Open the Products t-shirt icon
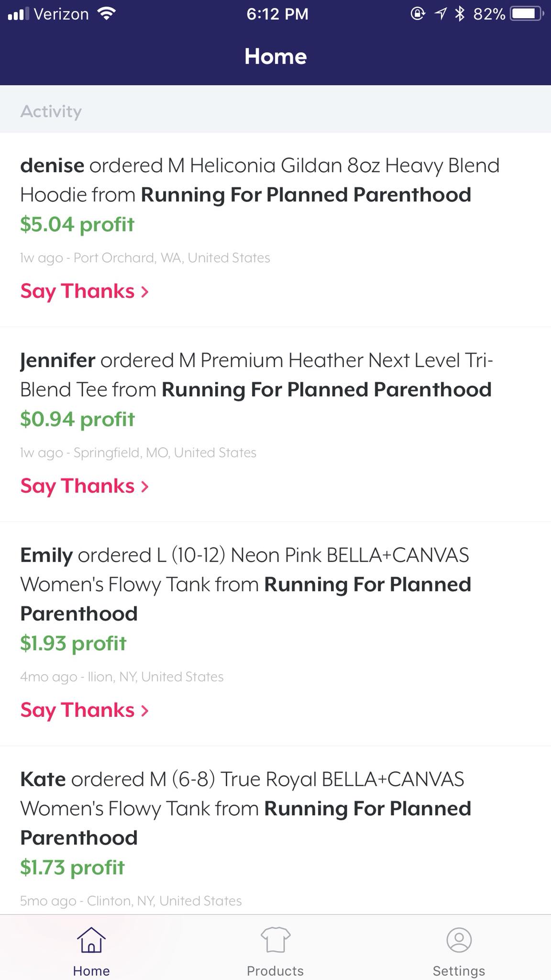This screenshot has width=551, height=980. 275,940
